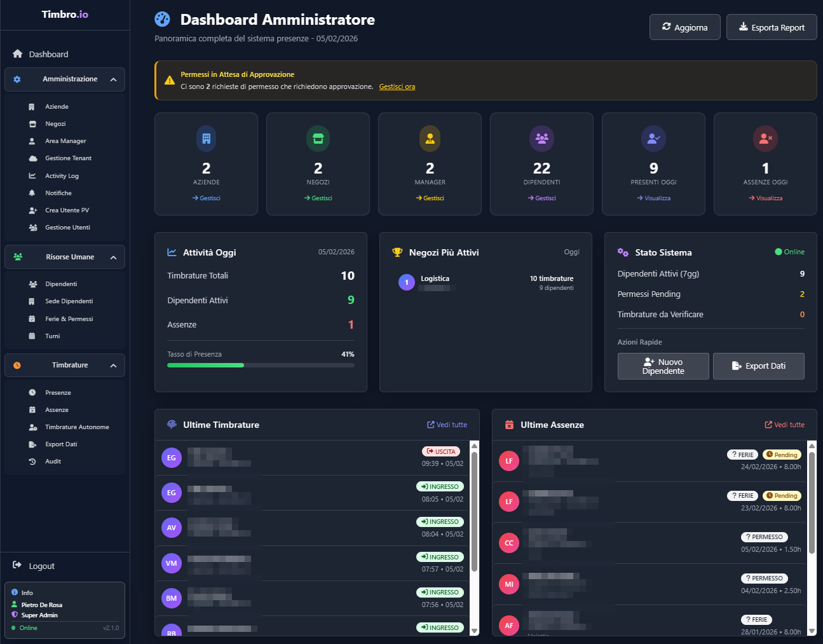Screen dimensions: 823x644
Task: Open Activity Log from sidebar
Action: [x=62, y=176]
